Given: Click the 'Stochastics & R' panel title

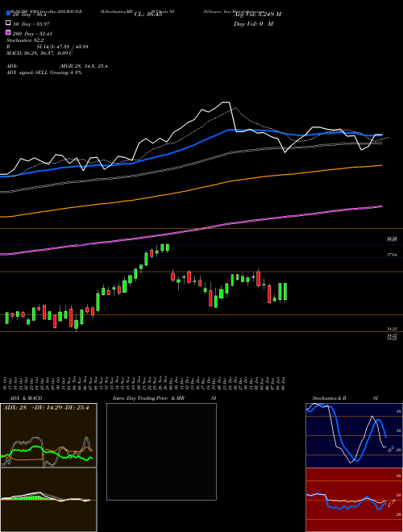Looking at the screenshot, I should pos(329,398).
